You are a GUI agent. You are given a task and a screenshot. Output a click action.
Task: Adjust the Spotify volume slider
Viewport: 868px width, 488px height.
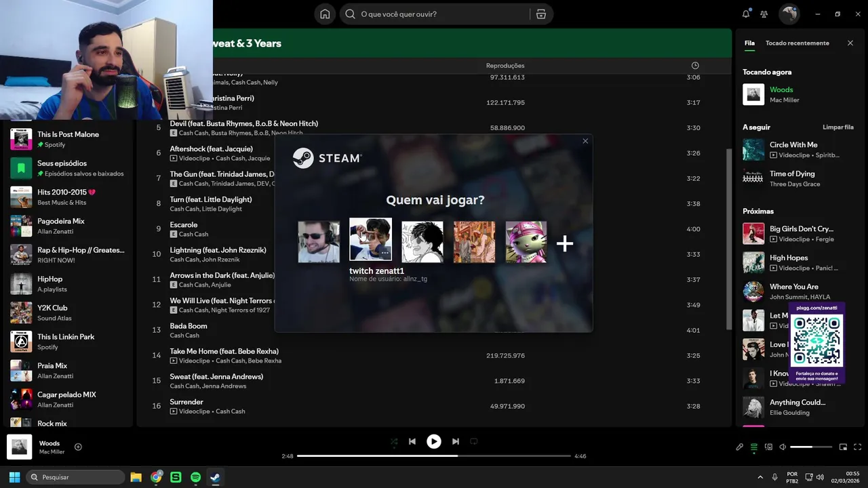coord(811,447)
